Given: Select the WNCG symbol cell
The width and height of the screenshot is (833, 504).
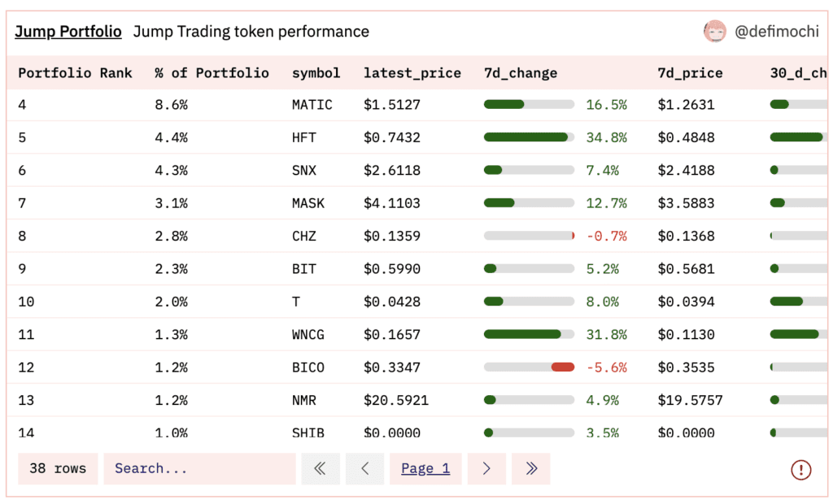Looking at the screenshot, I should coord(308,335).
